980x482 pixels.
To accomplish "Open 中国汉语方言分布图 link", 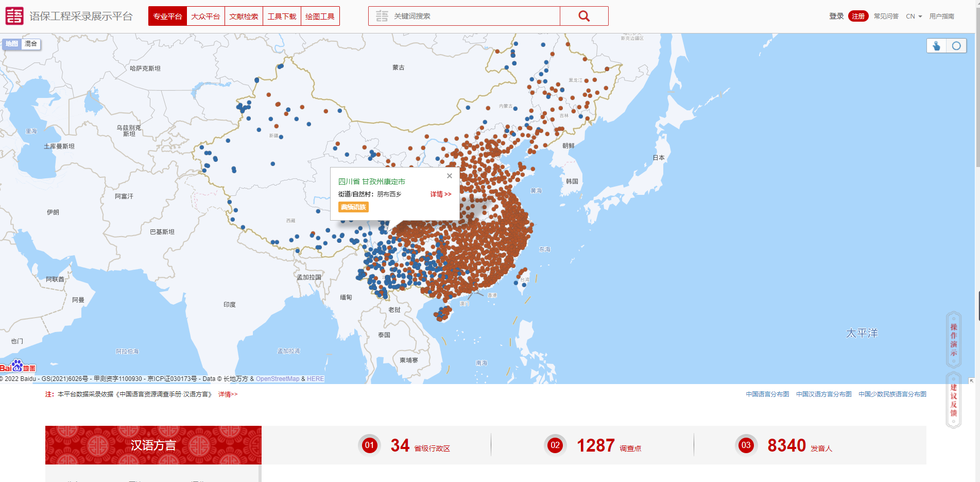I will [x=823, y=394].
